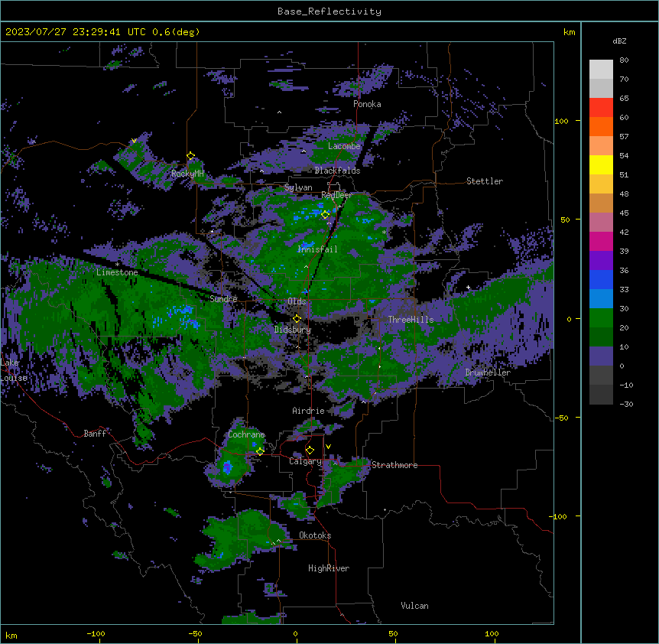Click the Vulcan city label

tap(414, 605)
